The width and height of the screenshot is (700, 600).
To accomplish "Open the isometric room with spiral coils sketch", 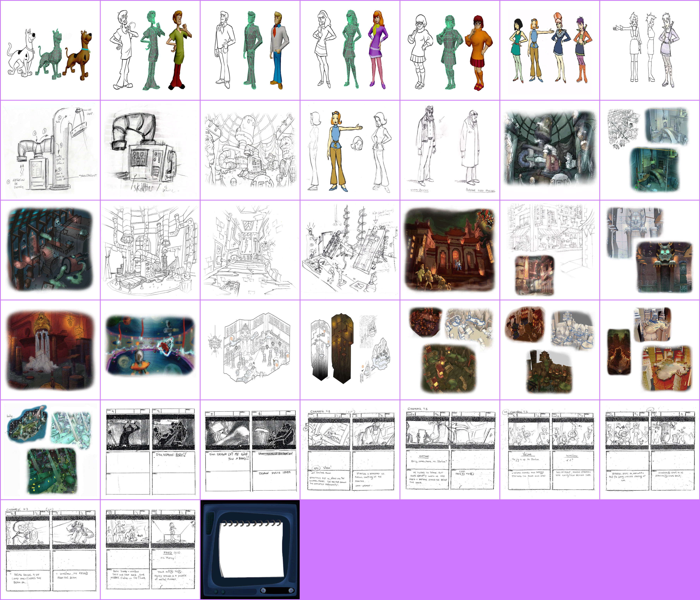I will point(350,250).
